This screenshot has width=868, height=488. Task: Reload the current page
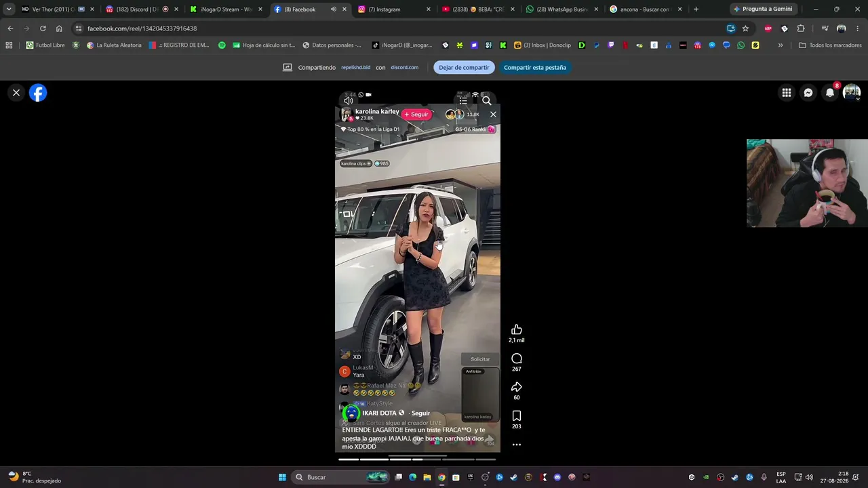pyautogui.click(x=43, y=28)
